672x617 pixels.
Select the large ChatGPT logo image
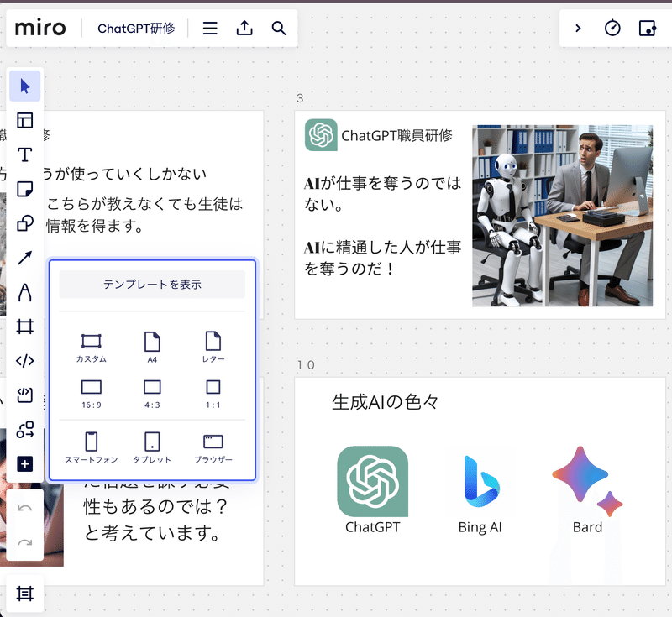[372, 481]
